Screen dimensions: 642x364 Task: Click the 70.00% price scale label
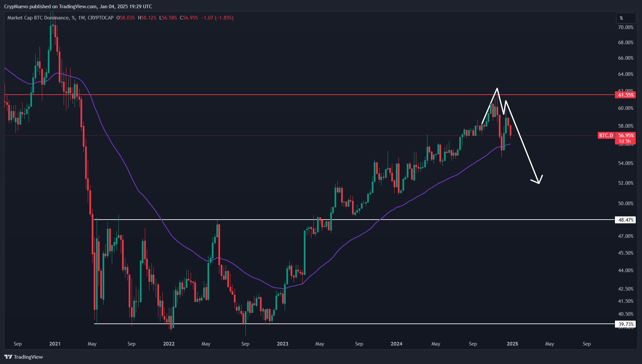click(x=626, y=27)
